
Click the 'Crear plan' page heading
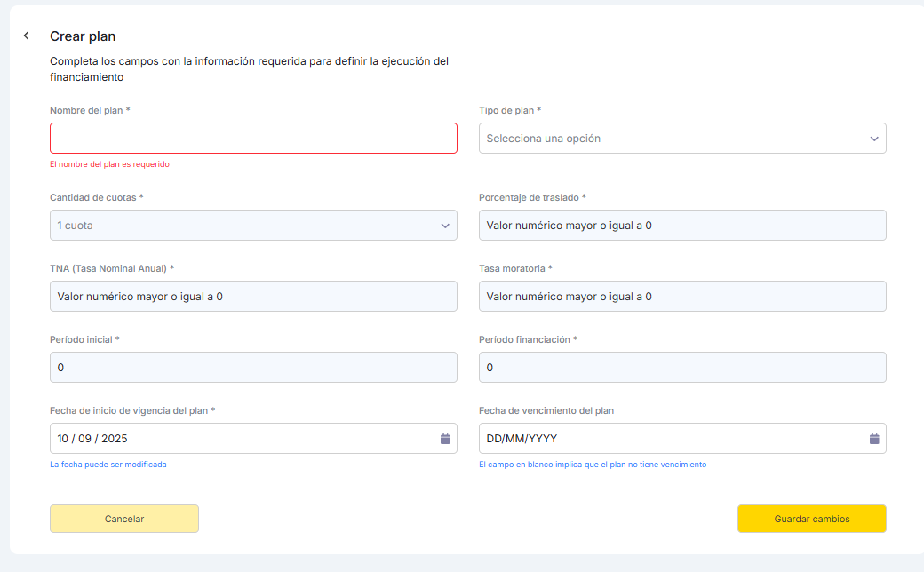coord(83,36)
